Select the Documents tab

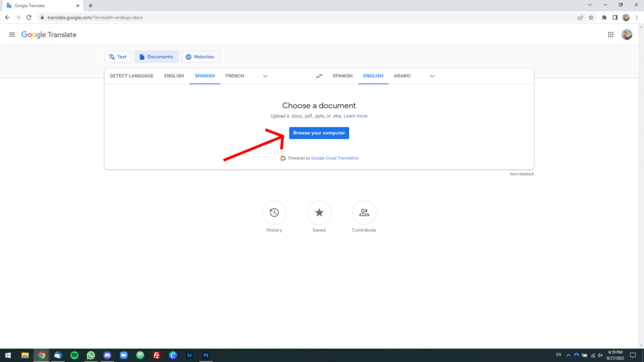[157, 57]
